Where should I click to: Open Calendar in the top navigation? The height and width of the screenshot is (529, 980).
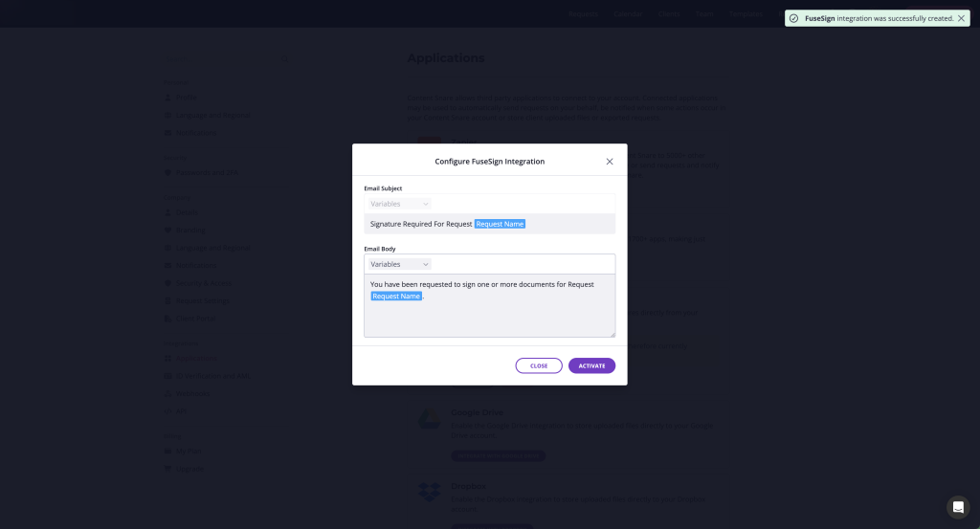pyautogui.click(x=628, y=13)
